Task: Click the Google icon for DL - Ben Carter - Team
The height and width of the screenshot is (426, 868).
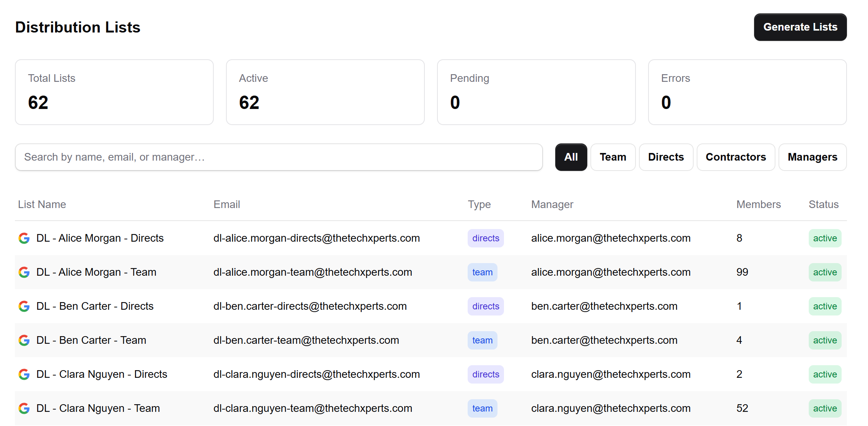Action: click(x=24, y=340)
